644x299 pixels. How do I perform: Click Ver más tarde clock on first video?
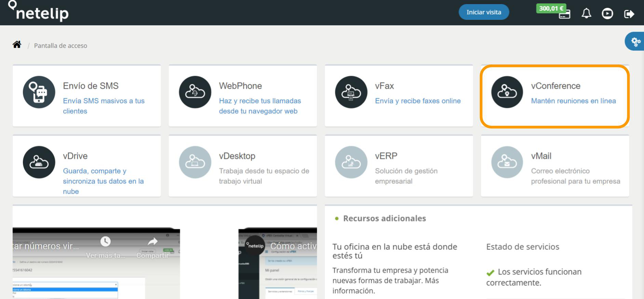pos(106,242)
